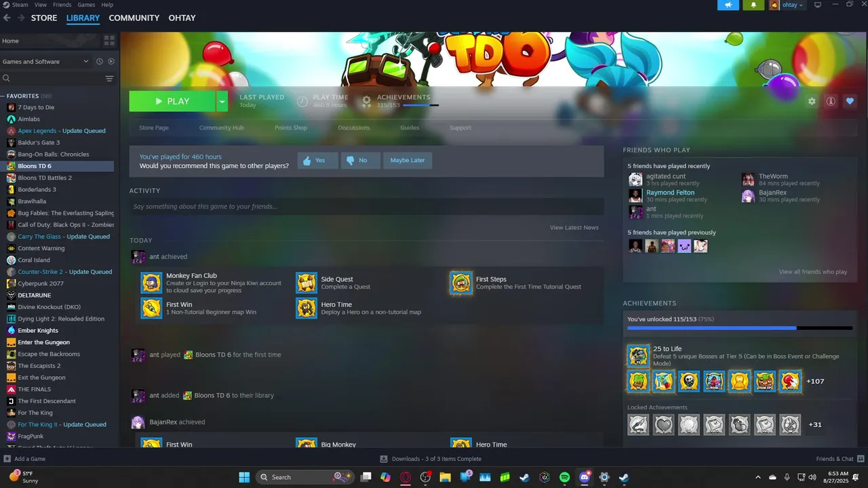Click the green PLAY button

pyautogui.click(x=172, y=101)
